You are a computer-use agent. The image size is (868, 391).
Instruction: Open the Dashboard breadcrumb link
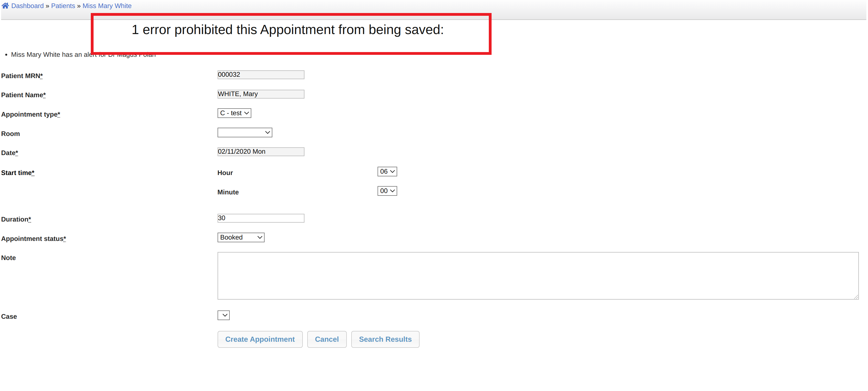27,6
